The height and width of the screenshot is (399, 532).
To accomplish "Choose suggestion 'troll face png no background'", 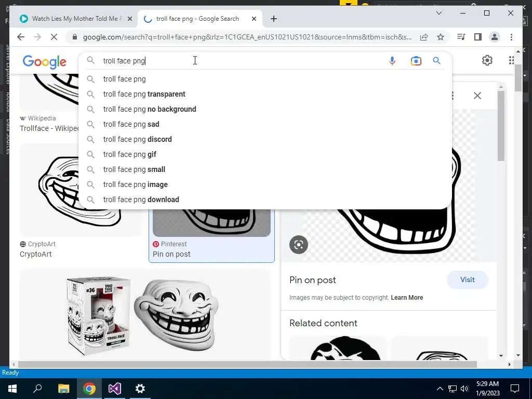I will (265, 109).
